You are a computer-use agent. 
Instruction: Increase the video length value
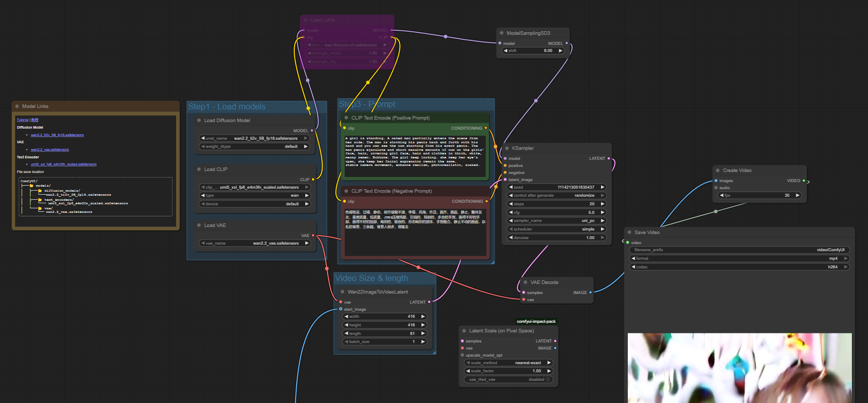click(422, 333)
